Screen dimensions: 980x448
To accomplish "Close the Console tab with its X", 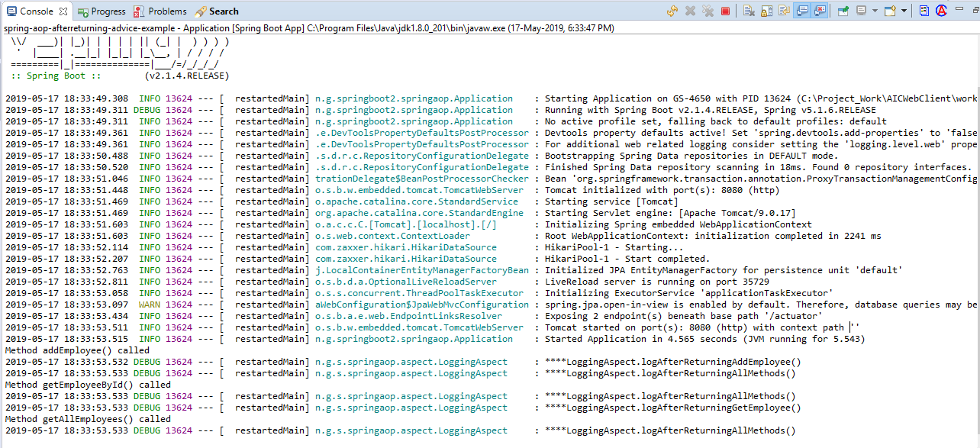I will [63, 11].
